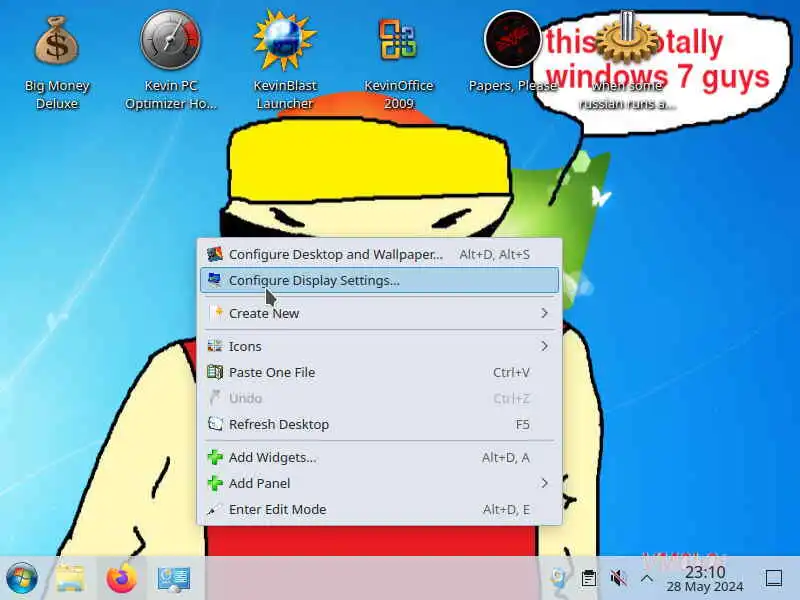Viewport: 800px width, 600px height.
Task: Open the Icons submenu
Action: pyautogui.click(x=380, y=346)
